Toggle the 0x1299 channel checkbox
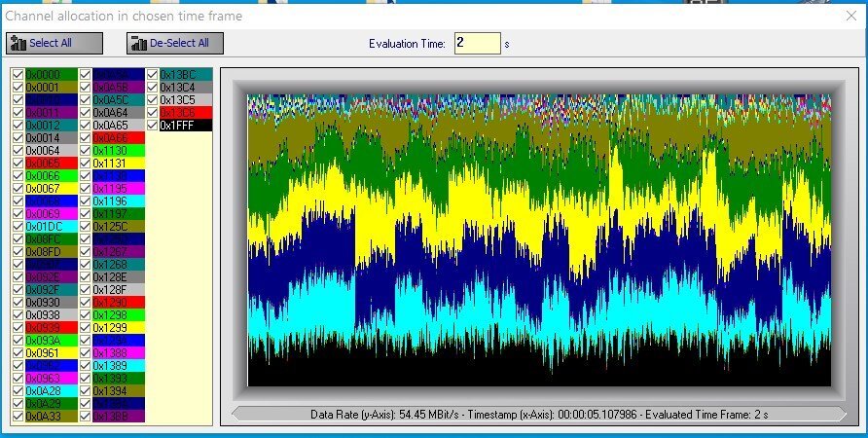The height and width of the screenshot is (438, 868). tap(86, 327)
